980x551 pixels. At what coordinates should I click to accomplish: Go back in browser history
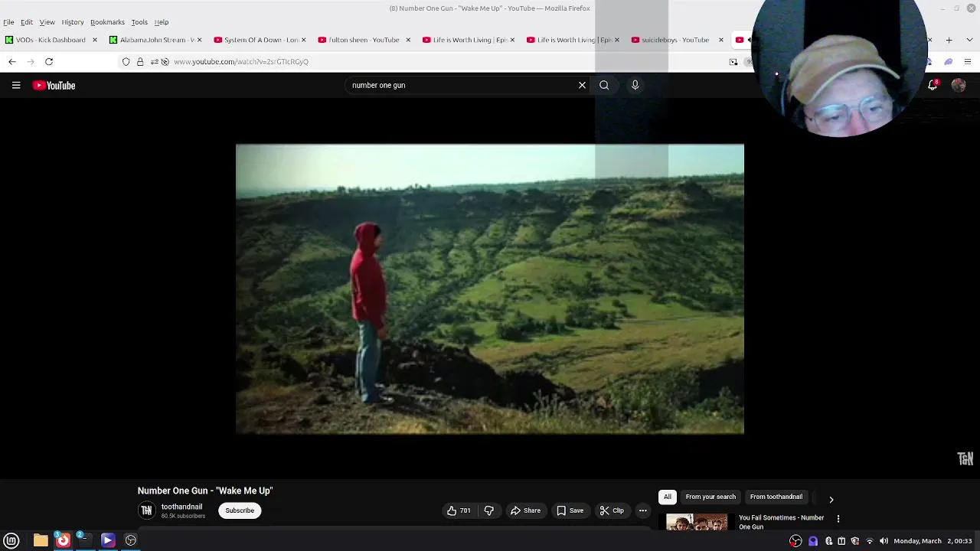[12, 61]
